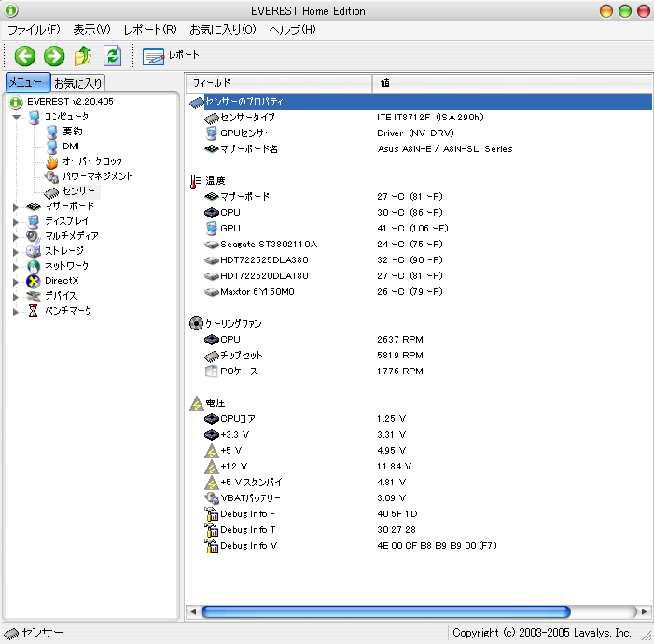Switch to the お気に入り tab
The image size is (654, 644).
(x=78, y=83)
